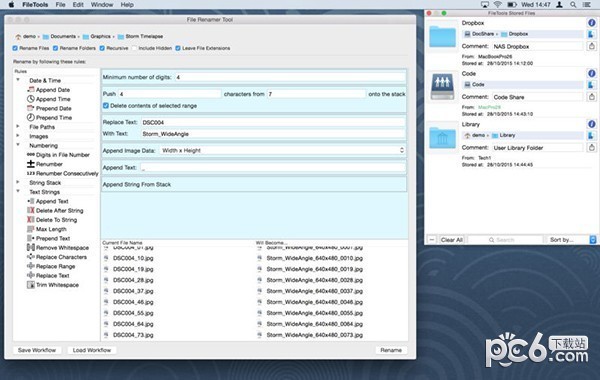Select the Prepend Date rule
600x380 pixels.
[53, 108]
